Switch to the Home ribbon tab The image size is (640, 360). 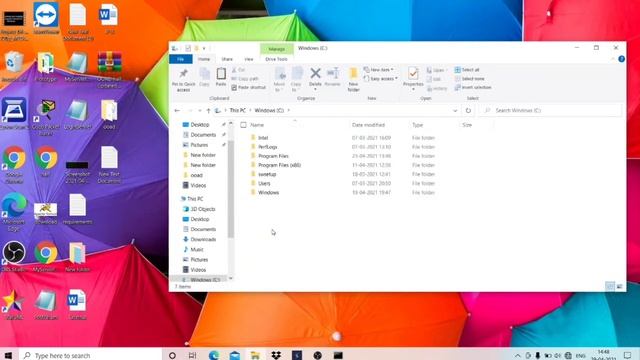pos(204,59)
